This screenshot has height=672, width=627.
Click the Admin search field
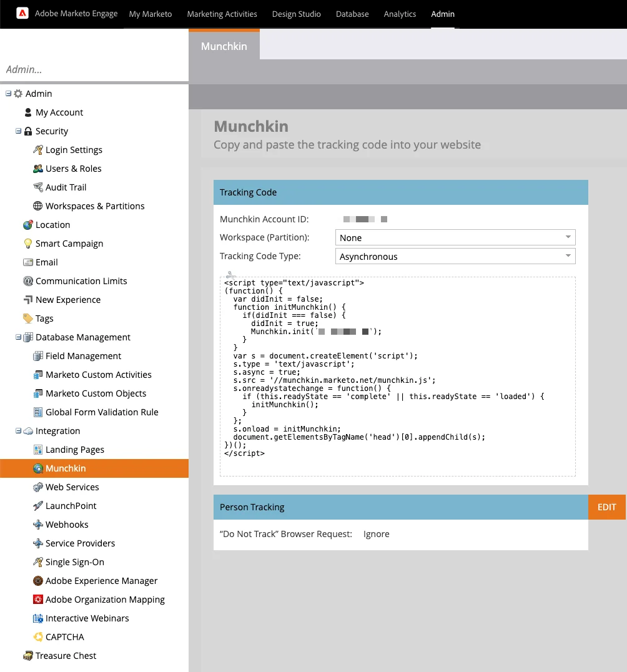coord(94,69)
